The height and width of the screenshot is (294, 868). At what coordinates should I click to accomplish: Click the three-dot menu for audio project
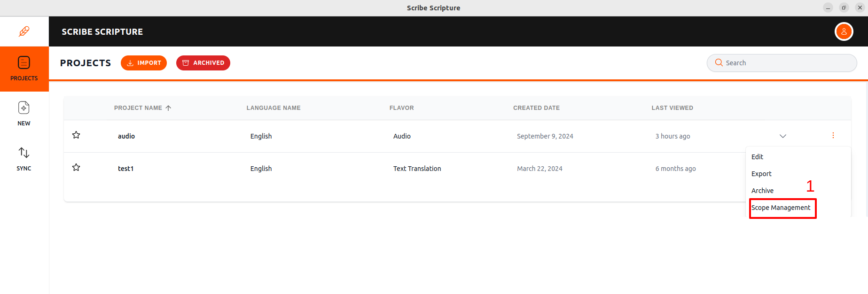coord(833,136)
